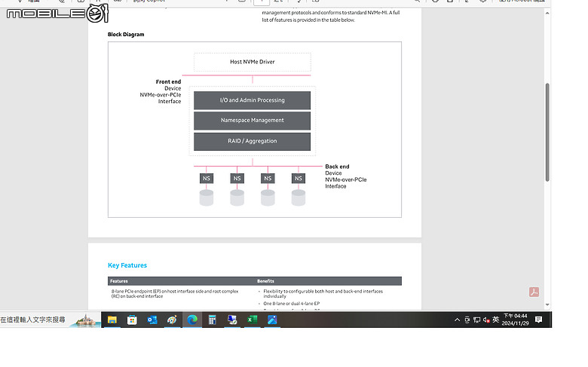Click the '8-lane PCIe endpoint (EP)' feature text
Screen dimensions: 588x367
175,294
